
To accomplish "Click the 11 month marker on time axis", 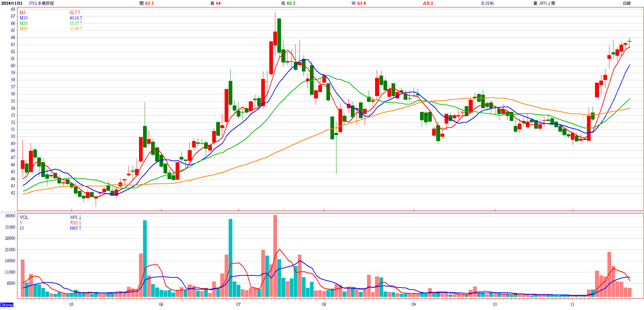I will click(572, 304).
